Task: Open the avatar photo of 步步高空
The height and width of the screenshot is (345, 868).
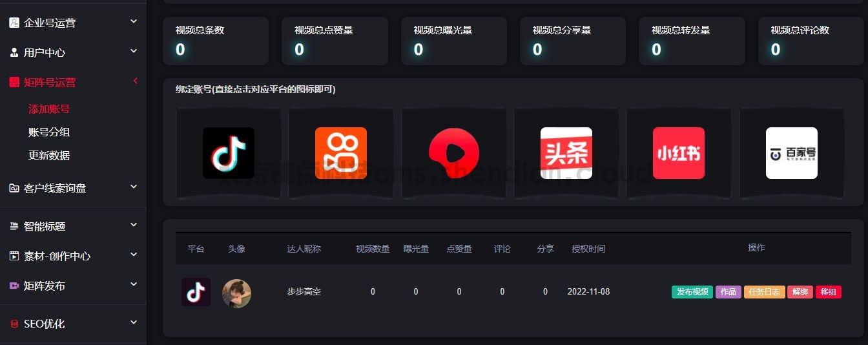Action: [236, 293]
